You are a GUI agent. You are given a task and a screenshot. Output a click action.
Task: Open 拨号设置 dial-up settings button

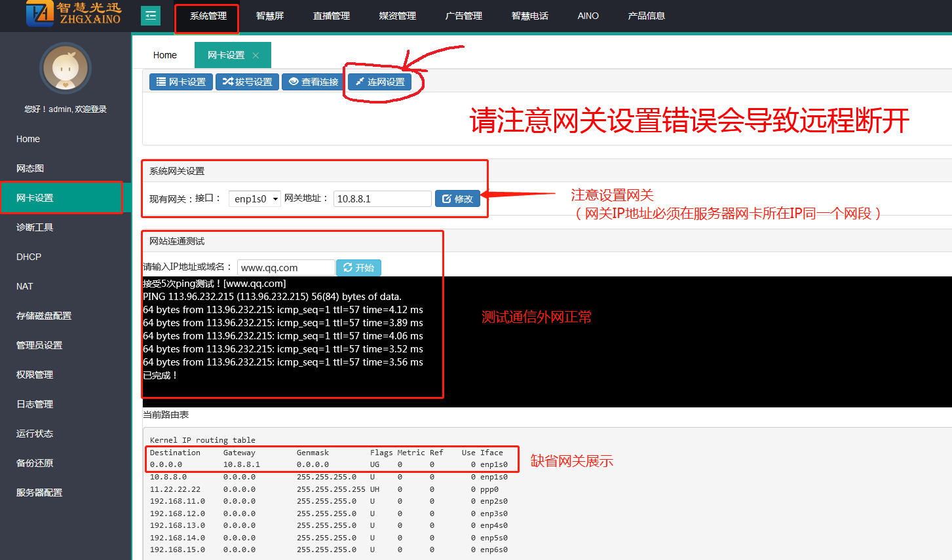point(247,82)
